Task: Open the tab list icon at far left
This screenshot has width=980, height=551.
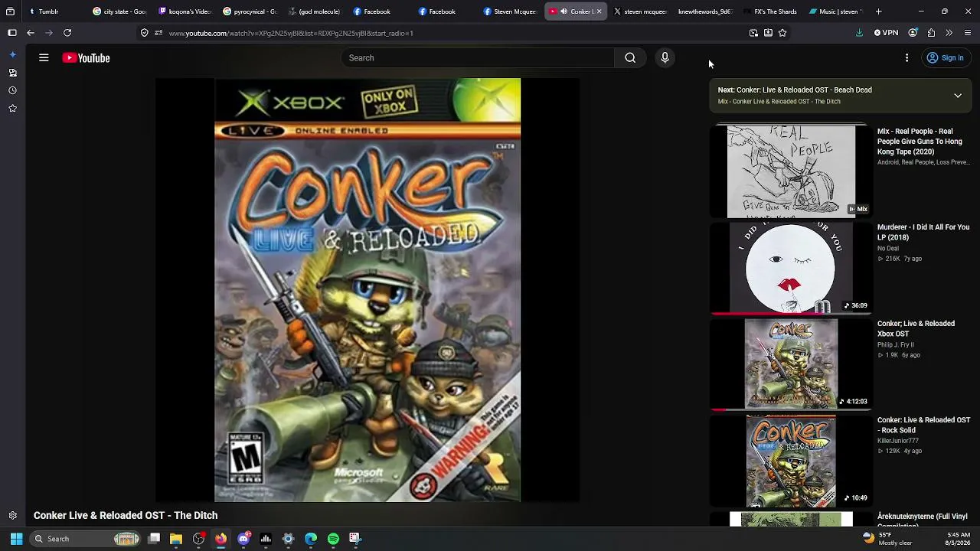Action: [10, 11]
